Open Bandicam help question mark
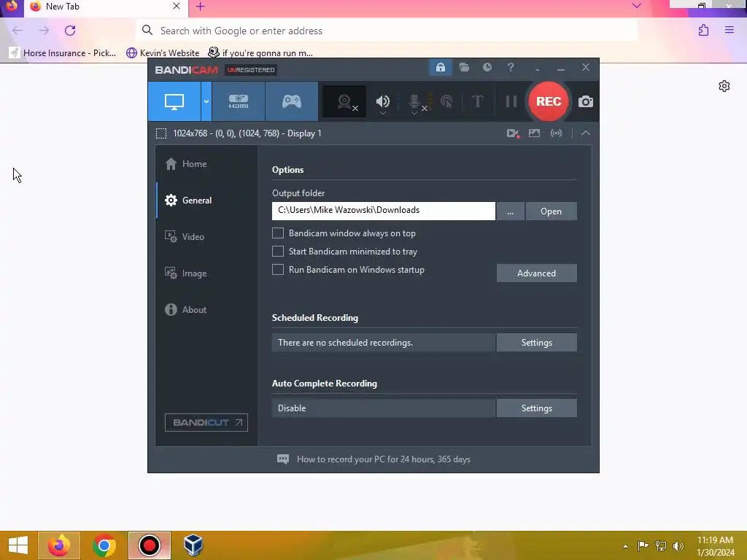747x560 pixels. click(510, 67)
